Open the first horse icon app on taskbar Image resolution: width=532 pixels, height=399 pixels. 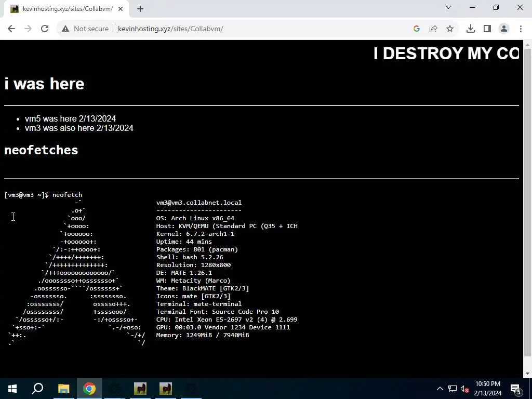click(140, 389)
